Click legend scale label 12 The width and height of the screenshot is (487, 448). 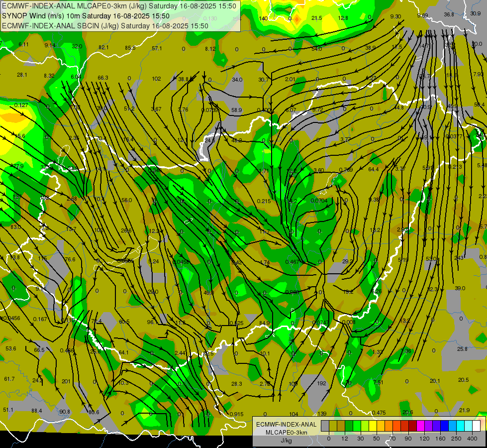pyautogui.click(x=345, y=439)
